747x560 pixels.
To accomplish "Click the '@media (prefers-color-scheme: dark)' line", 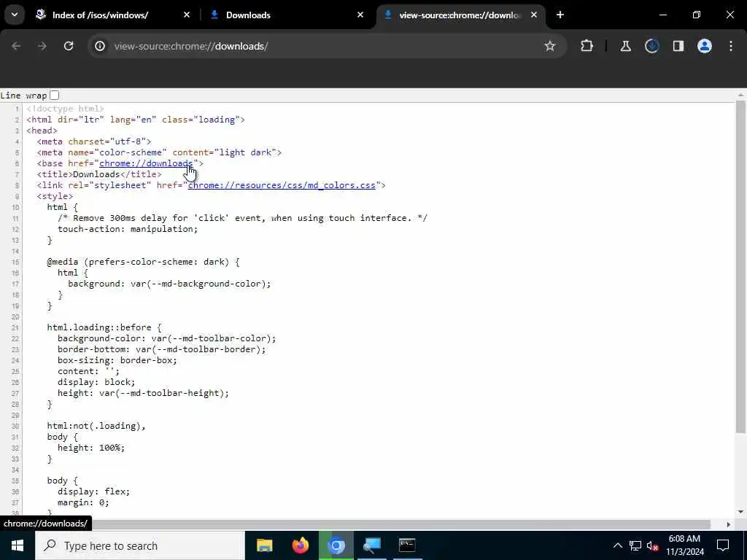I will pos(144,262).
